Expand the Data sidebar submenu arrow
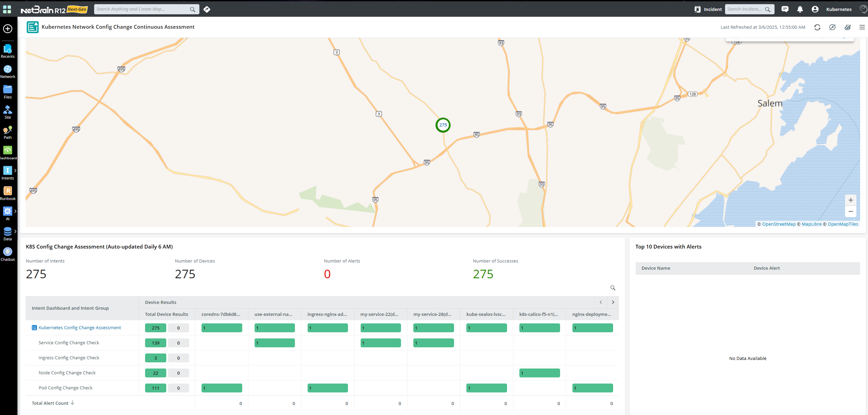The width and height of the screenshot is (868, 415). [15, 231]
